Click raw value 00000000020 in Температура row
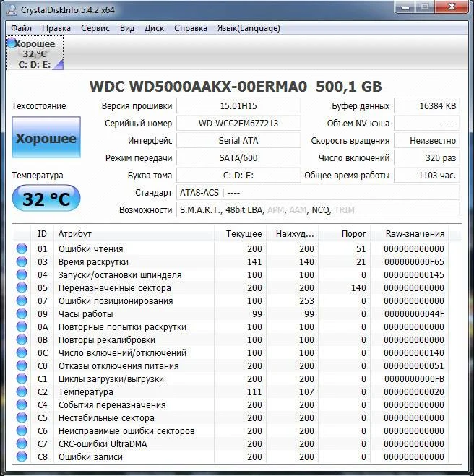 414,392
